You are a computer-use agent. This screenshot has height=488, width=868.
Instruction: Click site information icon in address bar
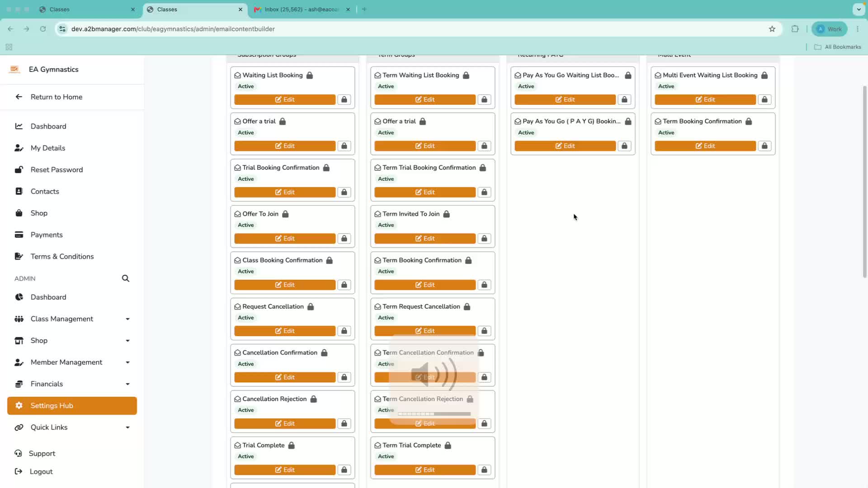(x=62, y=29)
